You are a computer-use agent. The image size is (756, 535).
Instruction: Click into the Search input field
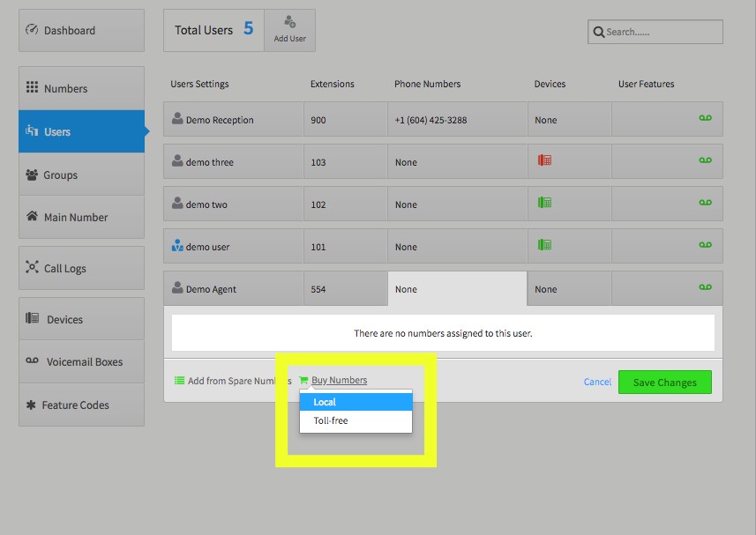[x=655, y=32]
